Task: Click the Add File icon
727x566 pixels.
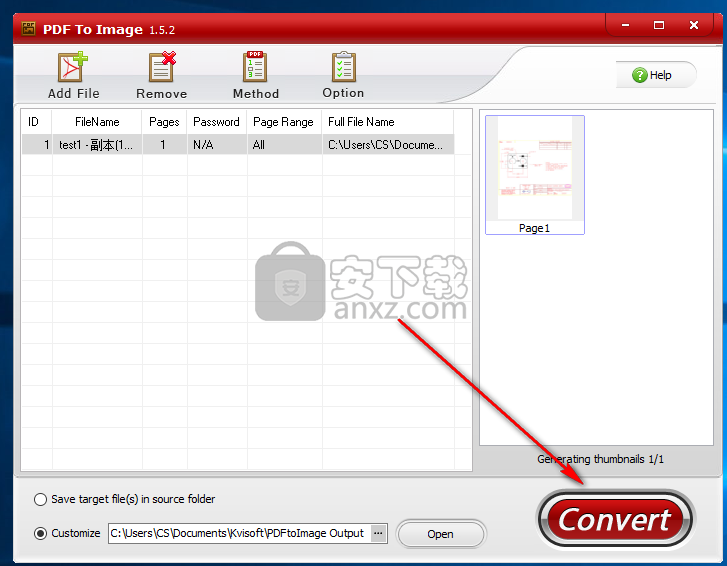Action: click(x=73, y=68)
